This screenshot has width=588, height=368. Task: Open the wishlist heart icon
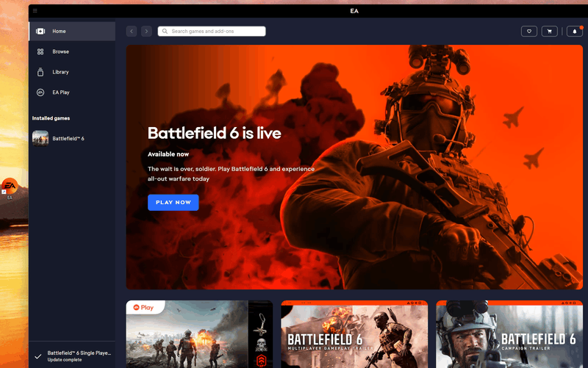[x=529, y=31]
